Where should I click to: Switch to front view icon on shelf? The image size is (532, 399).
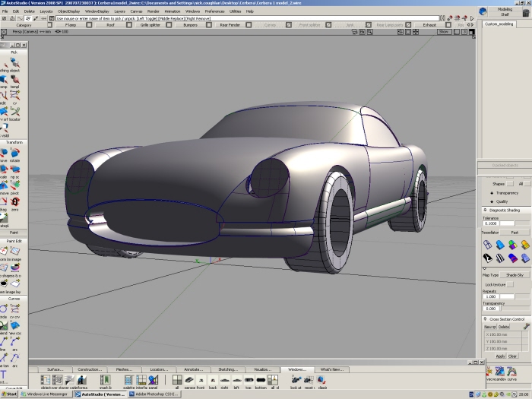coord(201,378)
